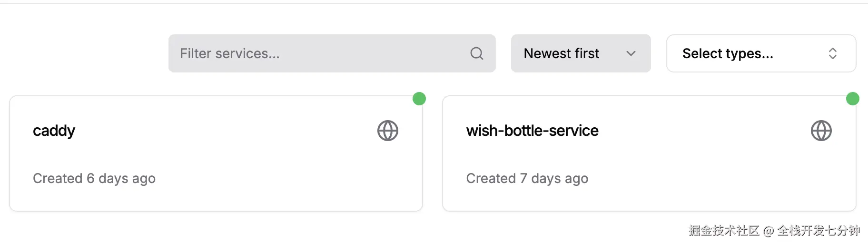Image resolution: width=868 pixels, height=245 pixels.
Task: Click the "Filter services..." placeholder text
Action: point(230,53)
